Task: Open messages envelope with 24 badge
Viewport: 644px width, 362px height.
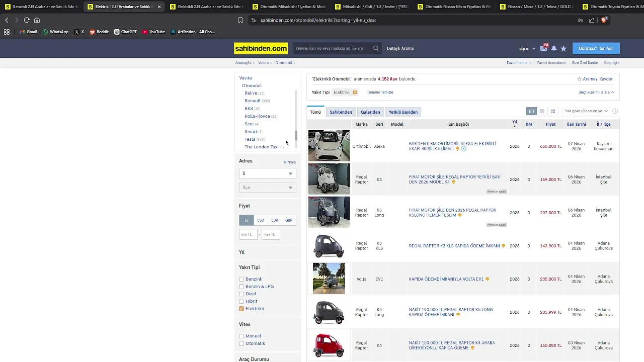Action: click(544, 48)
